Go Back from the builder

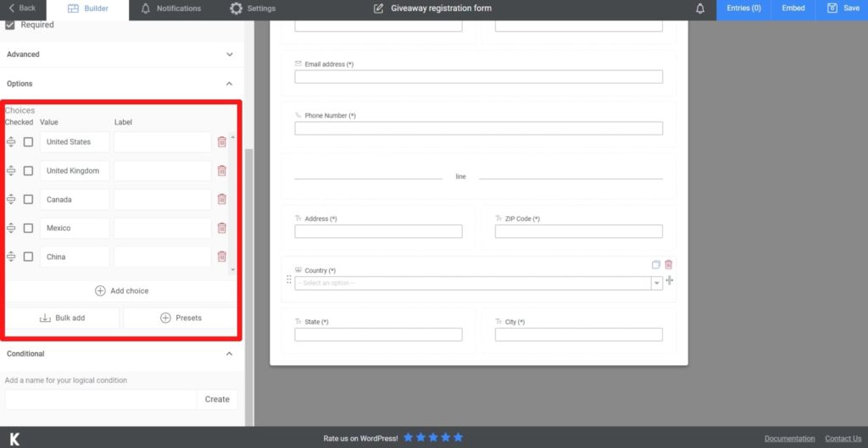tap(22, 8)
